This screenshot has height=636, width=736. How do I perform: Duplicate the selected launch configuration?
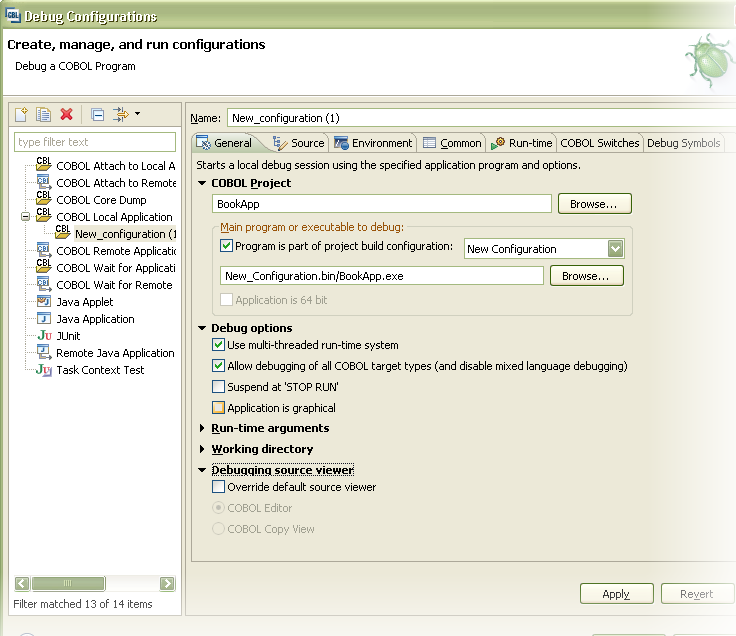43,114
